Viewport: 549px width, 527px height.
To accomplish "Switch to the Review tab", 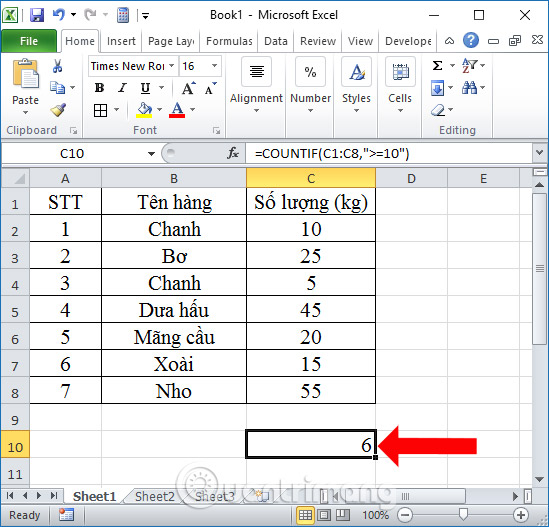I will (318, 41).
